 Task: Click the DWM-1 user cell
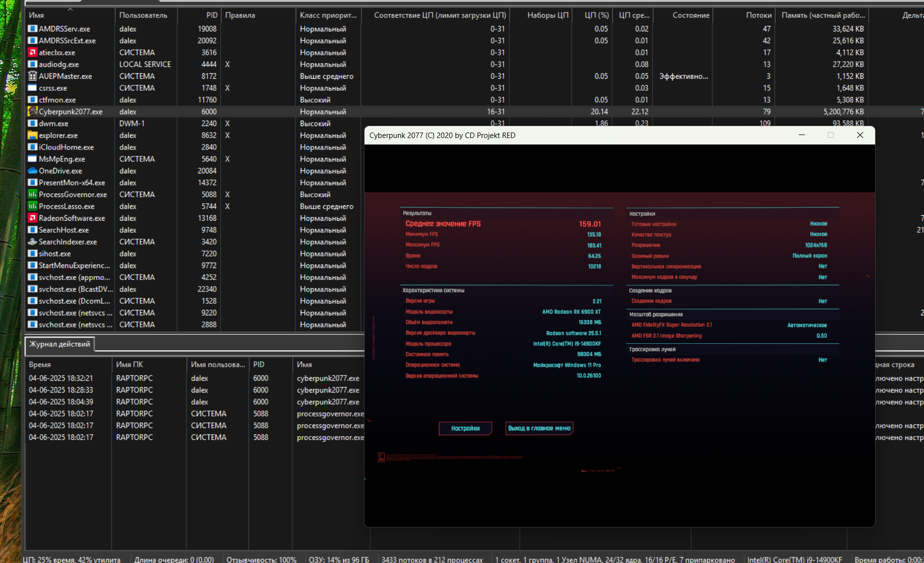click(132, 124)
